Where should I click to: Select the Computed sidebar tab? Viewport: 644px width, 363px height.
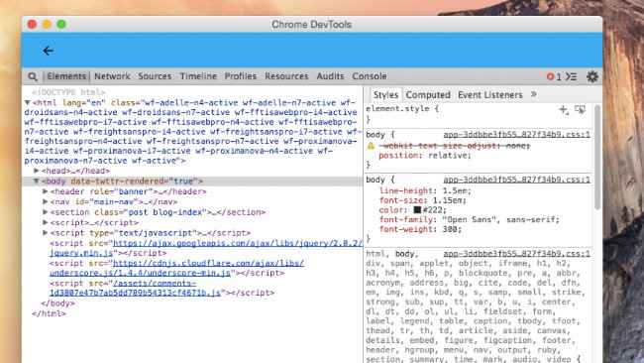[x=428, y=95]
